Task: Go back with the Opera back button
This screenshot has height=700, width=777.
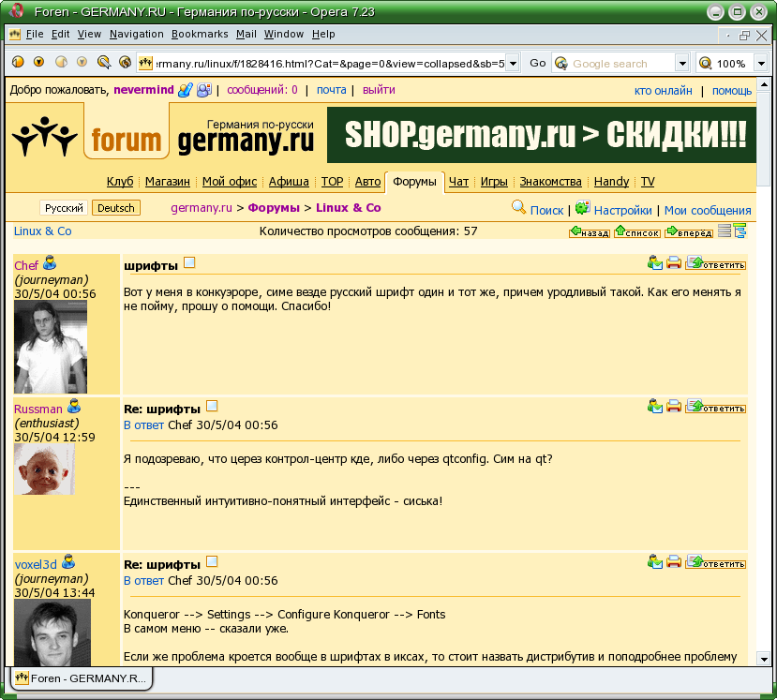Action: 18,62
